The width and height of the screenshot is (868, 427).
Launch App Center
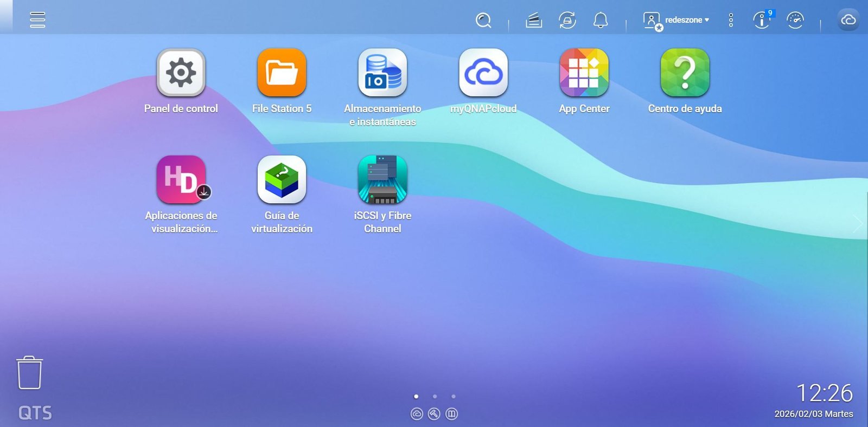tap(584, 73)
